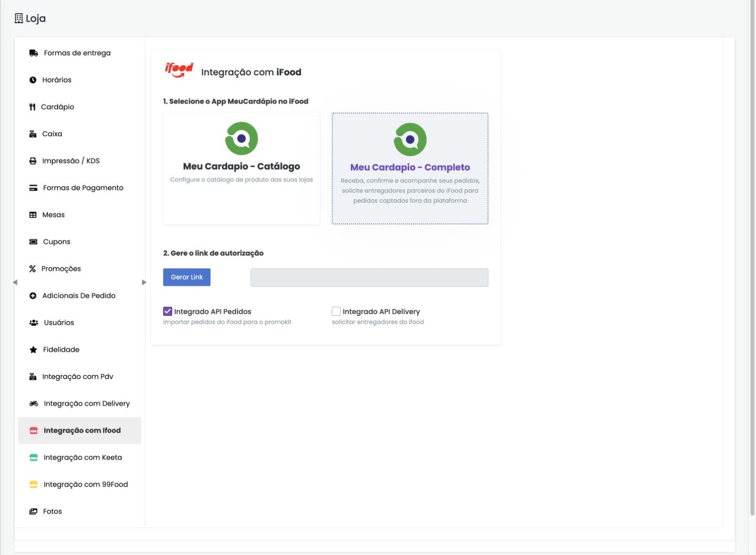Enable Integrado API Delivery checkbox
The height and width of the screenshot is (555, 756).
[336, 311]
